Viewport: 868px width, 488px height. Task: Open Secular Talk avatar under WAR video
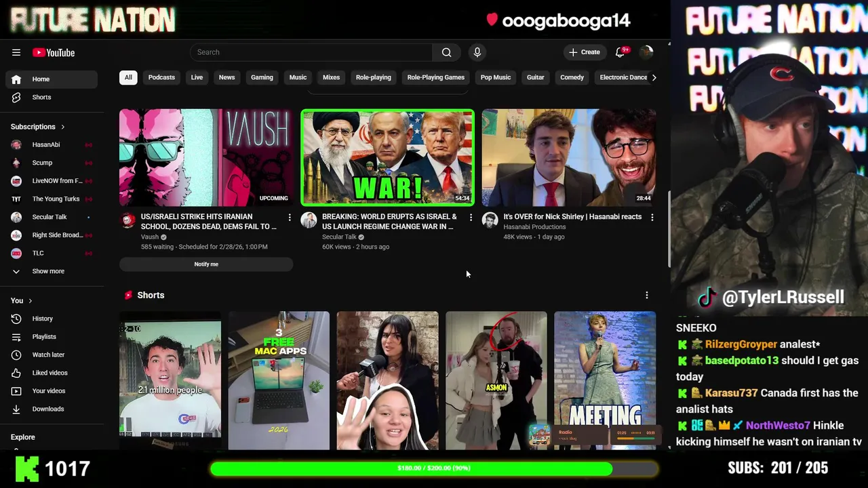pos(309,220)
